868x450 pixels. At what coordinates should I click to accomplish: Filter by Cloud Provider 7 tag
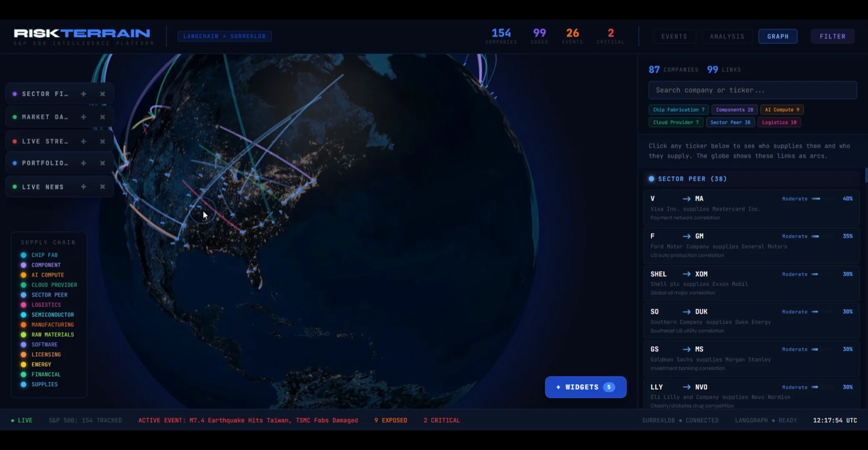(x=676, y=122)
